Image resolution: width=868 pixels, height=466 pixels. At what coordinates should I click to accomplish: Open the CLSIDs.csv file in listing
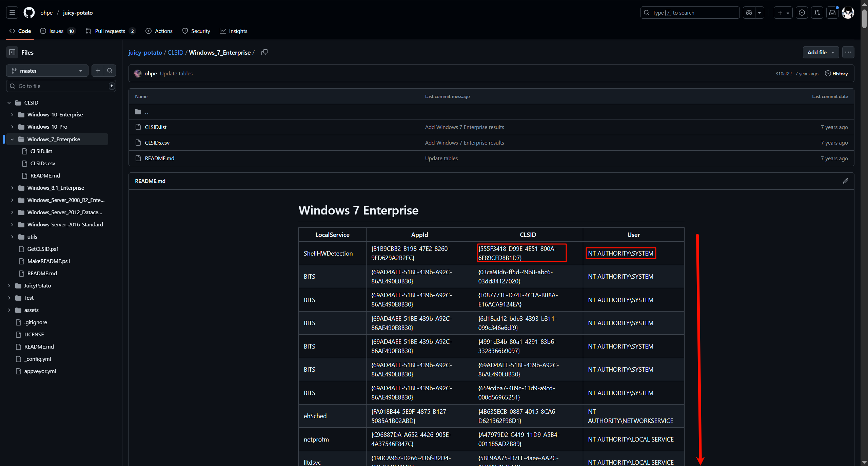click(x=157, y=143)
